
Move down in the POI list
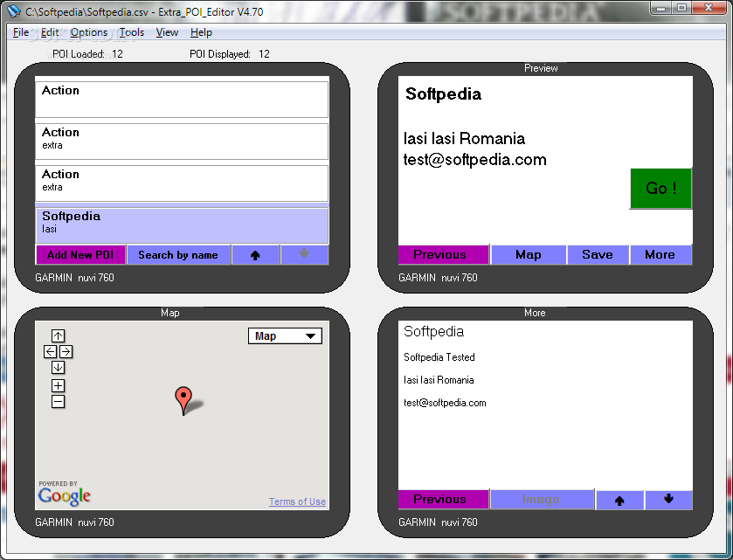tap(304, 255)
